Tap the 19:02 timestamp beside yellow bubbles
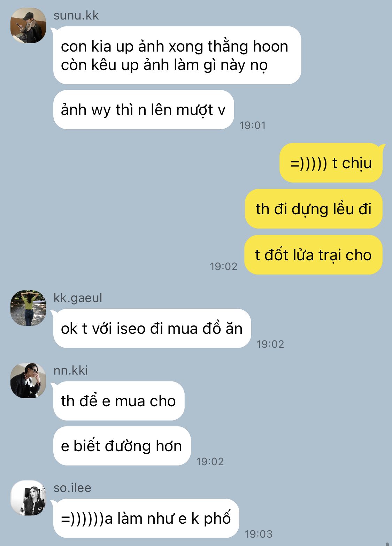Viewport: 392px width, 546px height. point(223,266)
